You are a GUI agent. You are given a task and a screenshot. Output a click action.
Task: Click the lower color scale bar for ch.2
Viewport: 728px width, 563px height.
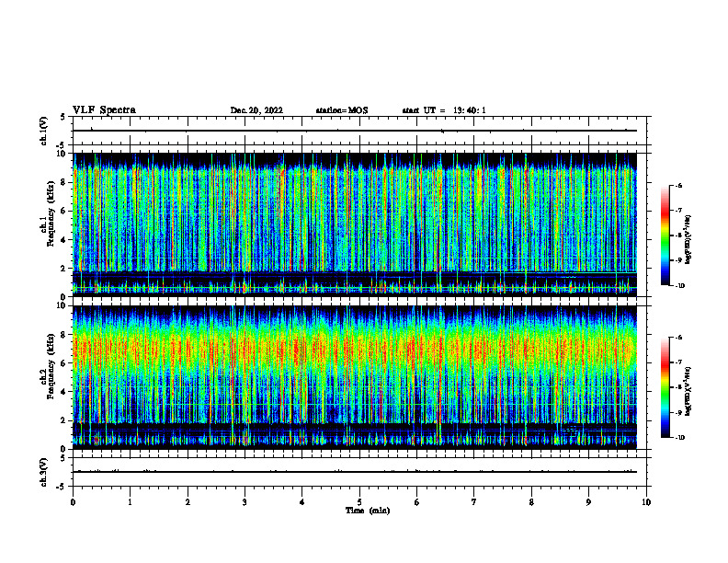[x=665, y=387]
